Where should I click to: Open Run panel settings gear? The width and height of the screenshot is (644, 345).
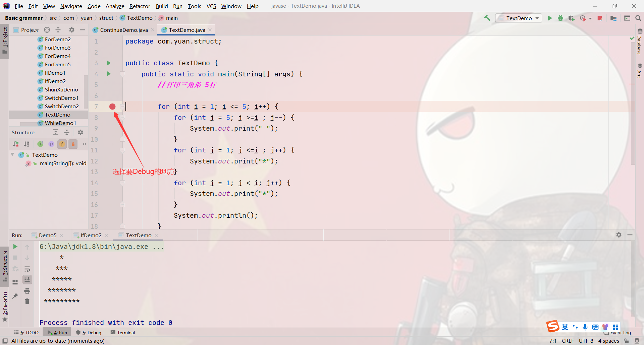pyautogui.click(x=619, y=235)
